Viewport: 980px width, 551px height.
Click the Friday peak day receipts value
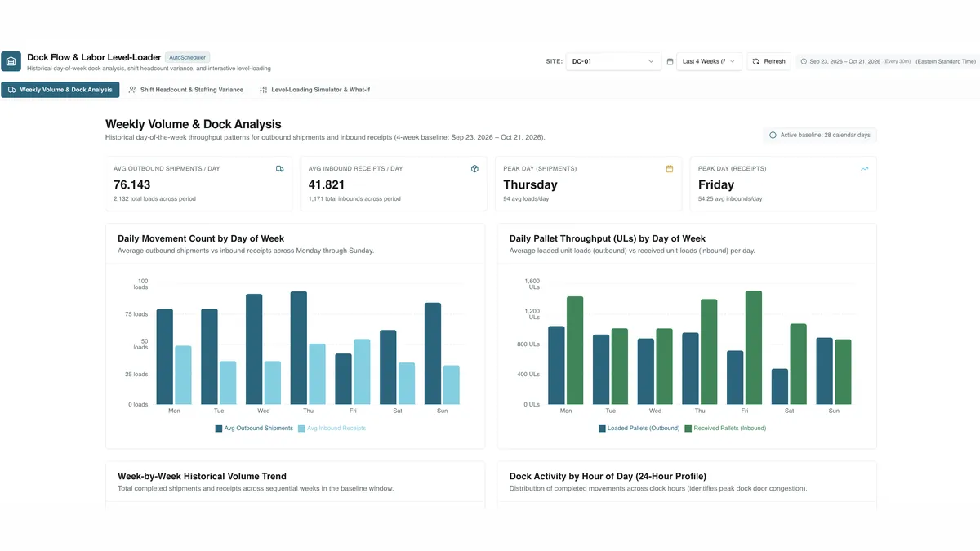[x=716, y=184]
